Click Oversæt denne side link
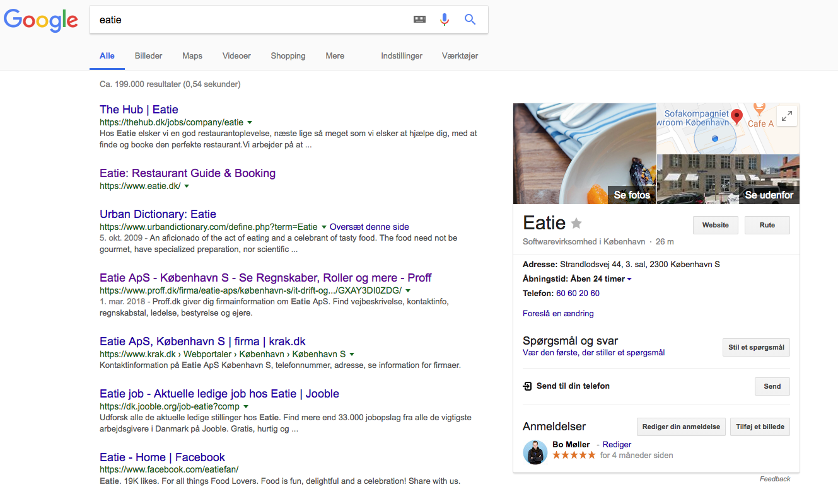This screenshot has width=838, height=504. click(370, 227)
